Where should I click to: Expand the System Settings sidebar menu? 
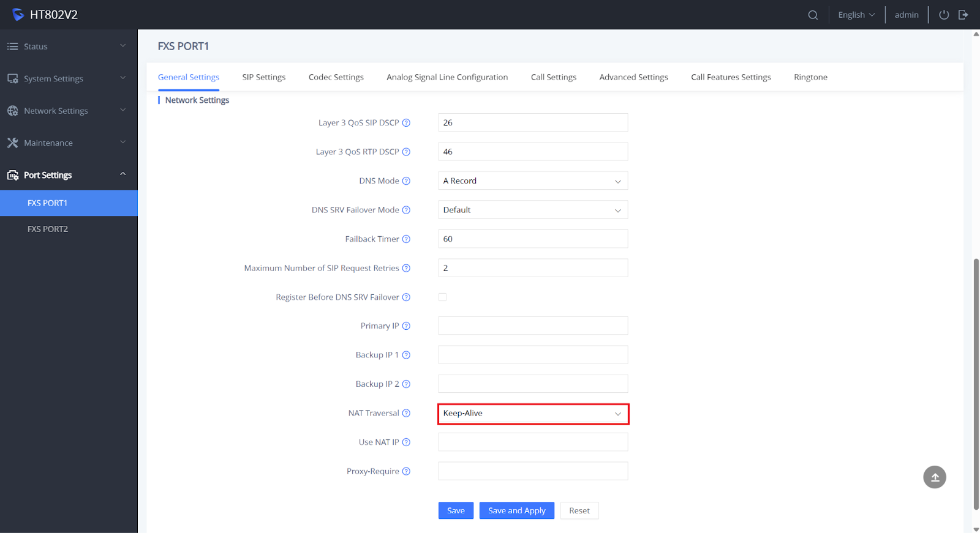tap(69, 78)
